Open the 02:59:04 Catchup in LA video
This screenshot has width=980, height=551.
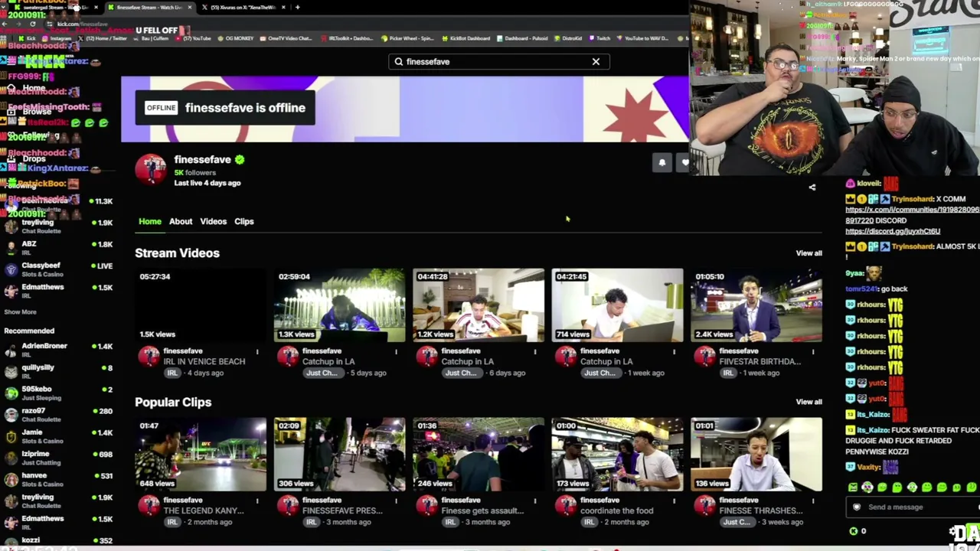pos(340,305)
